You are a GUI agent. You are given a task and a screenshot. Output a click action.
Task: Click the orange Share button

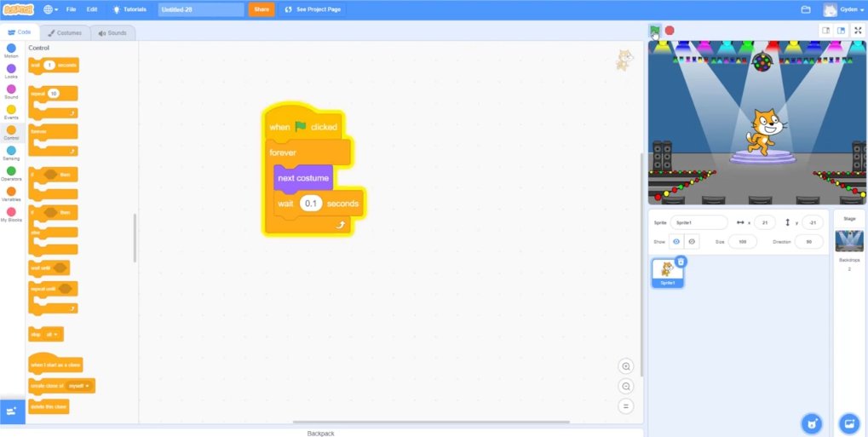tap(262, 9)
